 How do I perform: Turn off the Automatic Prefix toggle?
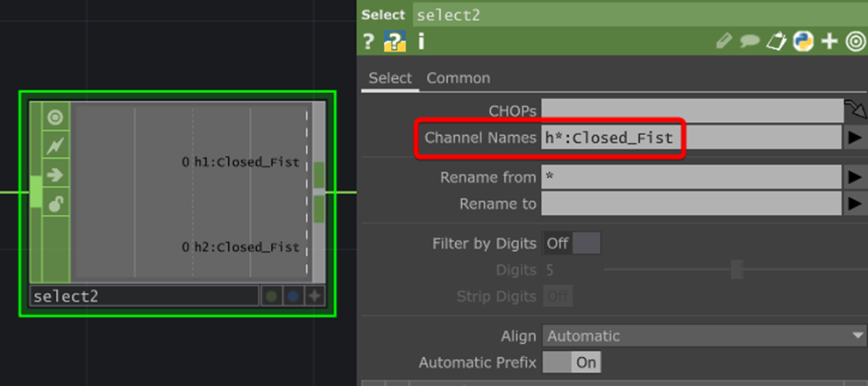pos(572,362)
